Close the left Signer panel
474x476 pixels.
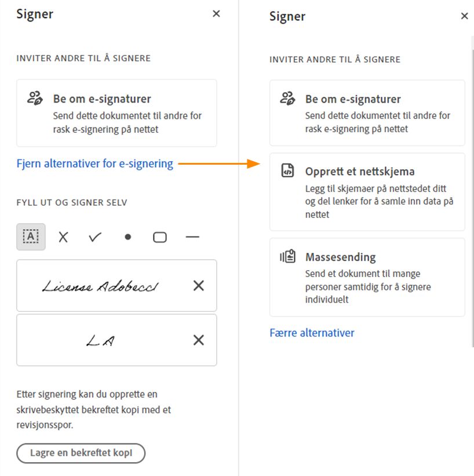click(x=216, y=14)
